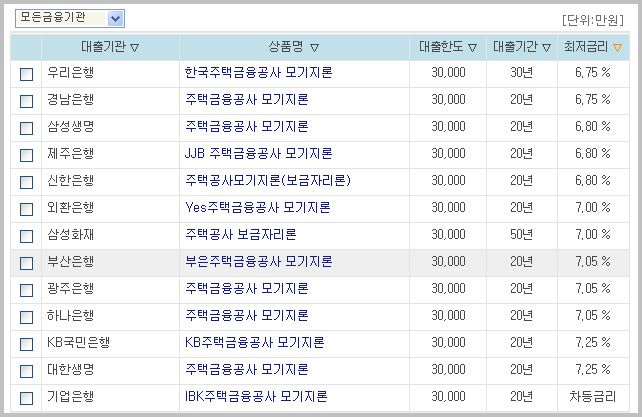Open 삼성생명's 주택금융공사 모기지론 link

[246, 127]
